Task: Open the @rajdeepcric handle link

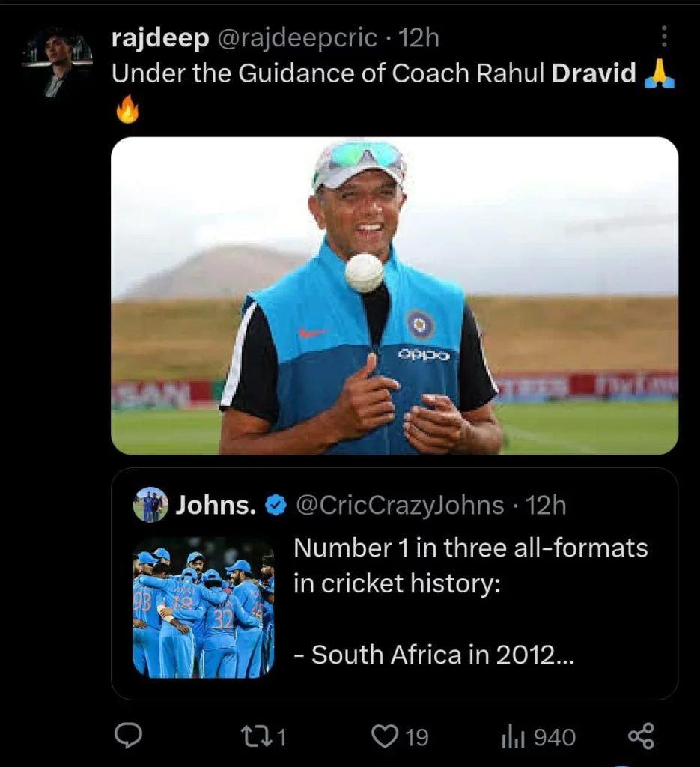Action: [x=297, y=39]
